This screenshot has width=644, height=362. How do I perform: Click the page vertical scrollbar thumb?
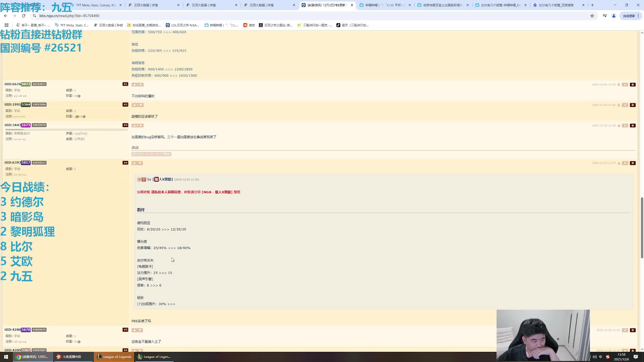click(x=642, y=228)
